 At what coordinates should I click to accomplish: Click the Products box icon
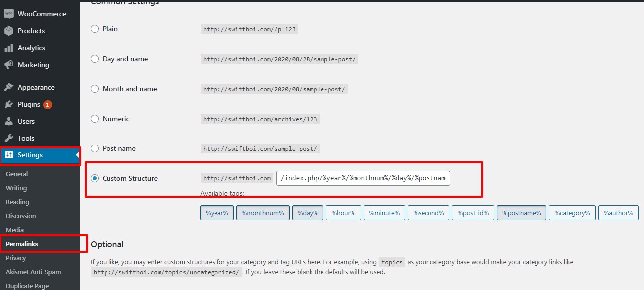[9, 31]
